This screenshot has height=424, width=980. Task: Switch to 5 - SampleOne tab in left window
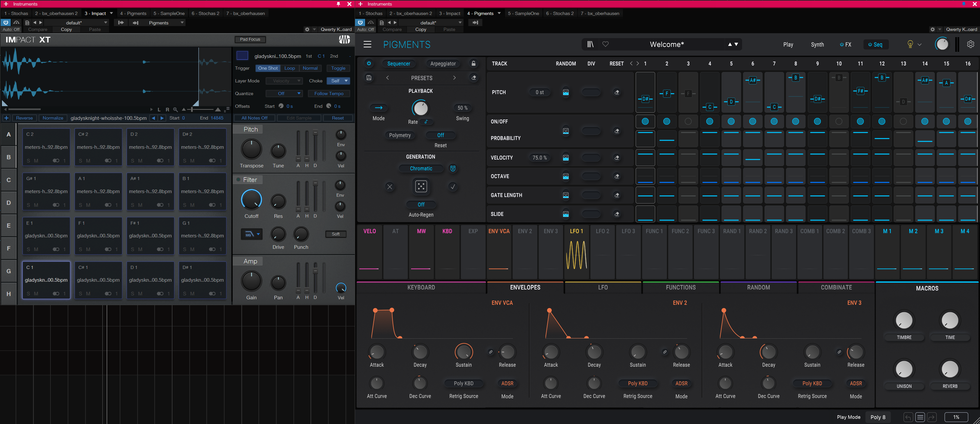click(169, 13)
